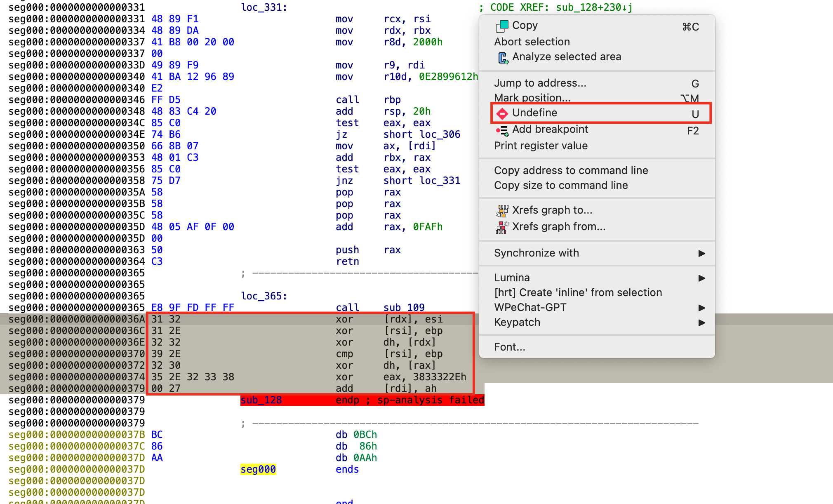Select Jump to address... menu item
Viewport: 833px width, 504px height.
click(x=540, y=83)
